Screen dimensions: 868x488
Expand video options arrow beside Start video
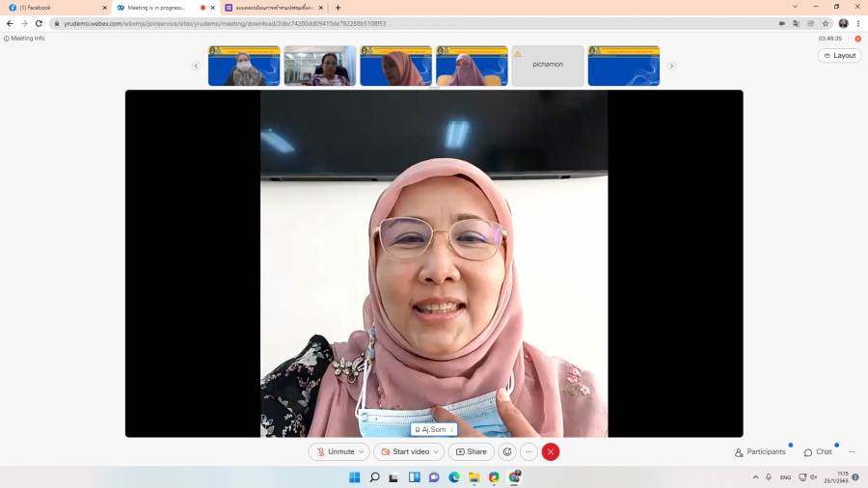(x=437, y=451)
